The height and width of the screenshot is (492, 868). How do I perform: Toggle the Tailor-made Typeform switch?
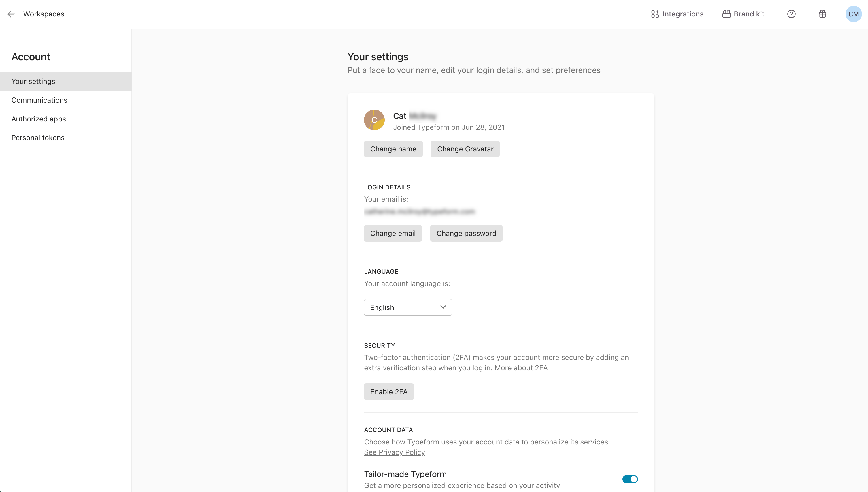pyautogui.click(x=630, y=479)
